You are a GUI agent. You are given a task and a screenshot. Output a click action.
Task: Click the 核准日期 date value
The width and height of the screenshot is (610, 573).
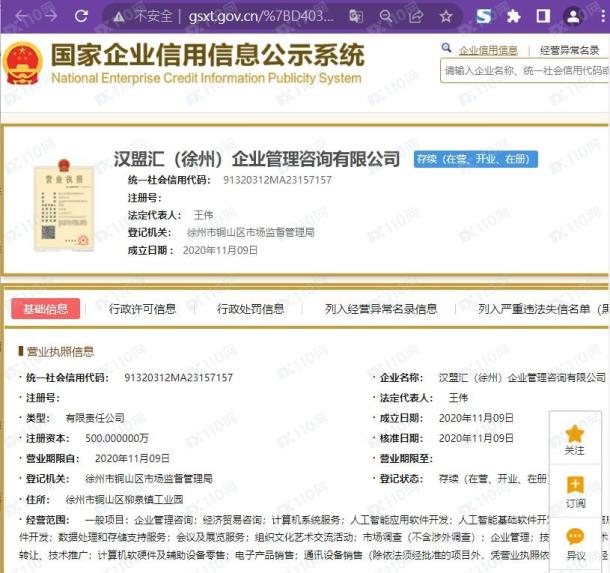476,438
